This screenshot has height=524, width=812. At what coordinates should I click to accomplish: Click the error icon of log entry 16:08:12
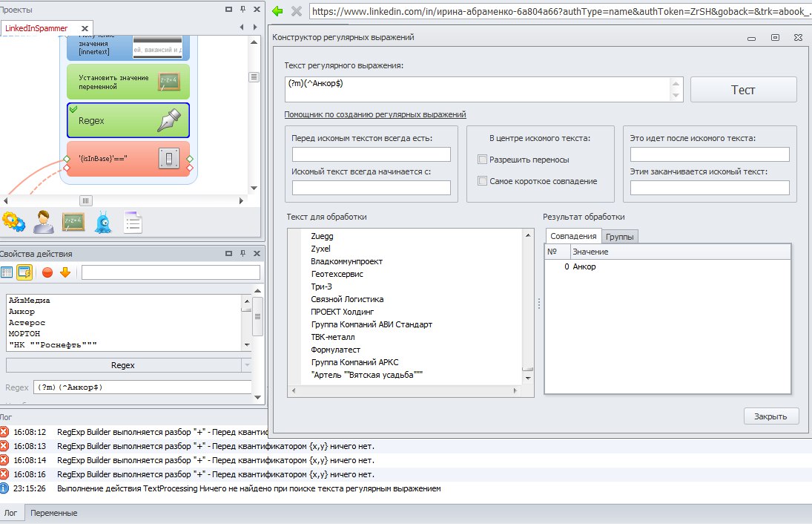point(4,432)
